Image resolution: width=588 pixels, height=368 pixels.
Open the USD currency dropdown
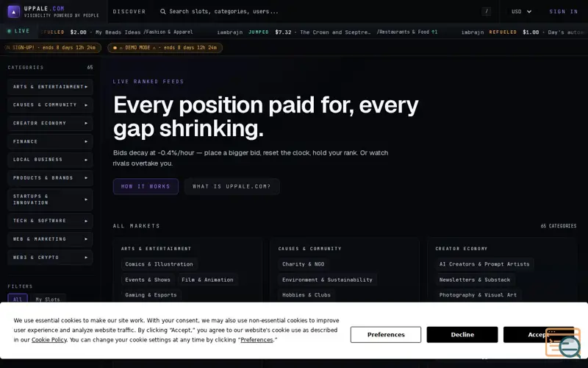click(521, 12)
